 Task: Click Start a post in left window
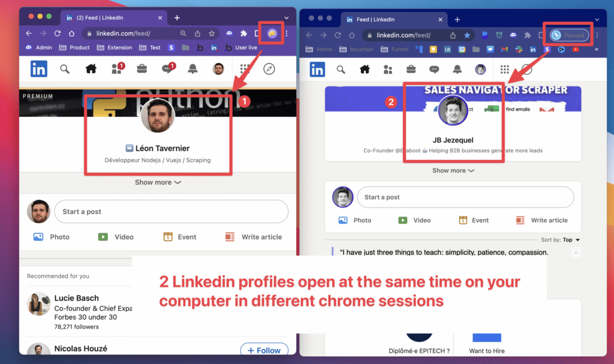[x=171, y=212]
